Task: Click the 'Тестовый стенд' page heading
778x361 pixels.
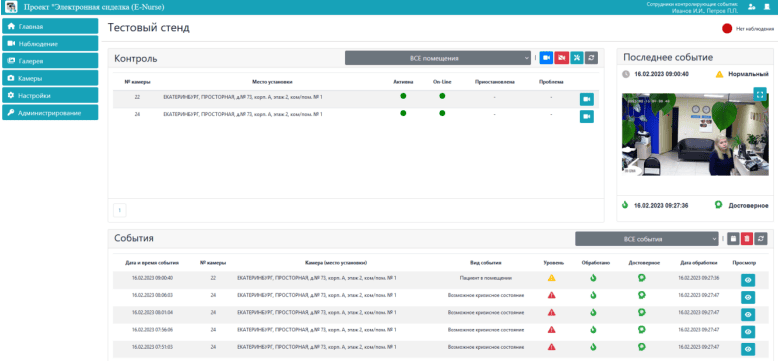Action: [149, 28]
